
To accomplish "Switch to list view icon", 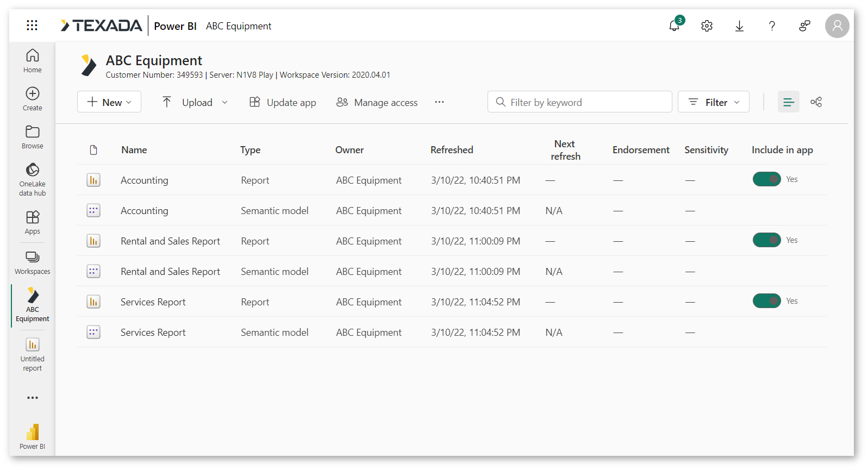I will 789,102.
